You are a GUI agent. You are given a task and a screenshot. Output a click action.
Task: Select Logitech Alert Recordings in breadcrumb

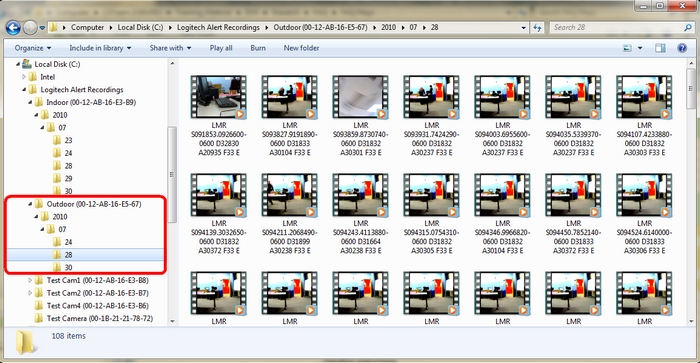218,28
